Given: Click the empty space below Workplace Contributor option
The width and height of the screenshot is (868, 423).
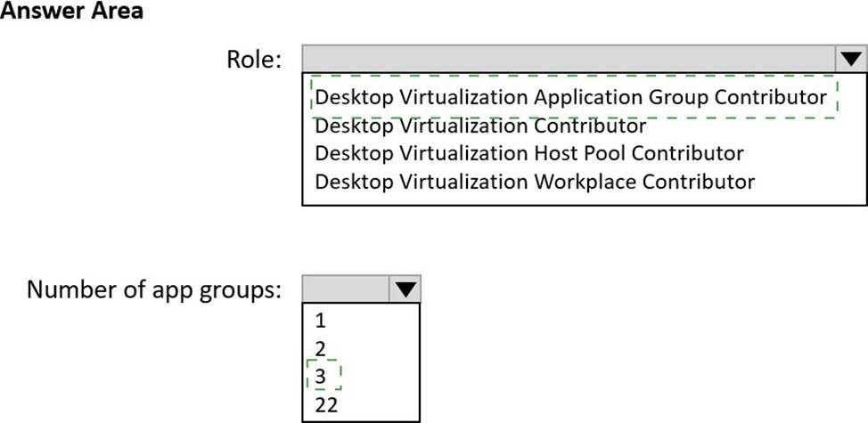Looking at the screenshot, I should point(584,199).
